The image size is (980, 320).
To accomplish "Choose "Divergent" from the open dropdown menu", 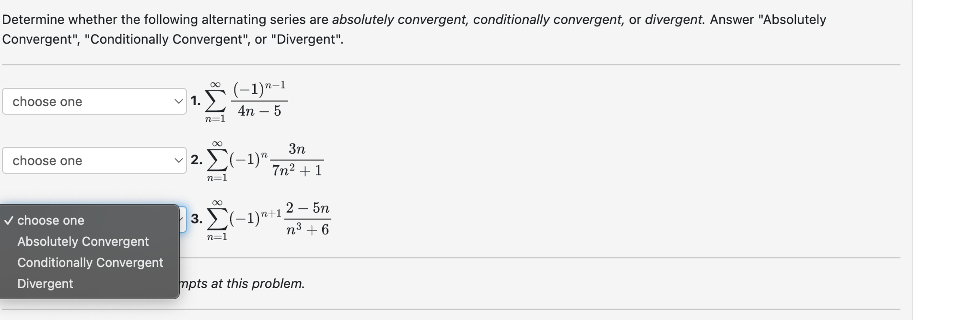I will pos(45,284).
